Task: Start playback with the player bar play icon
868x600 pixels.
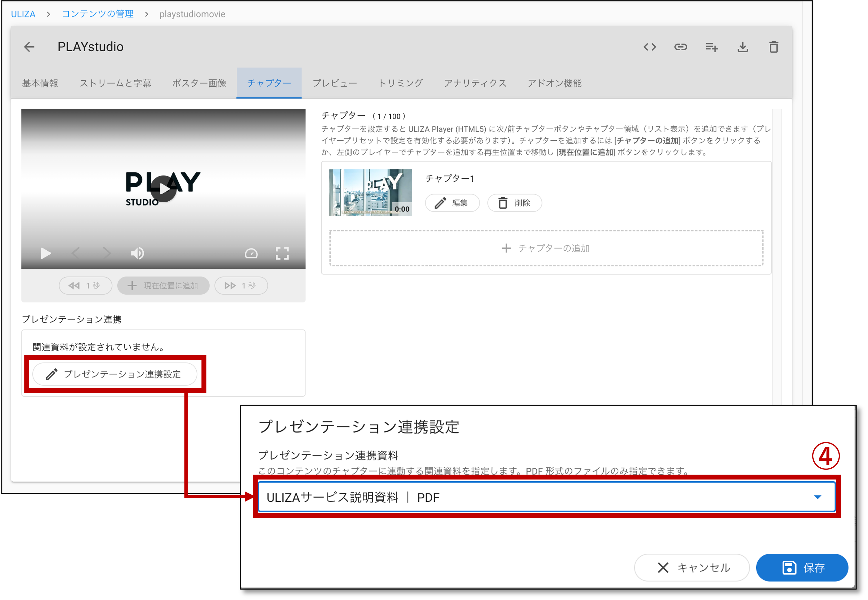Action: 46,254
